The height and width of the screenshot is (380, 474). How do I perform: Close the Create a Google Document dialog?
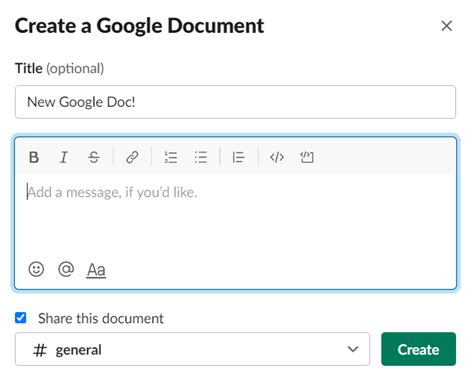446,26
